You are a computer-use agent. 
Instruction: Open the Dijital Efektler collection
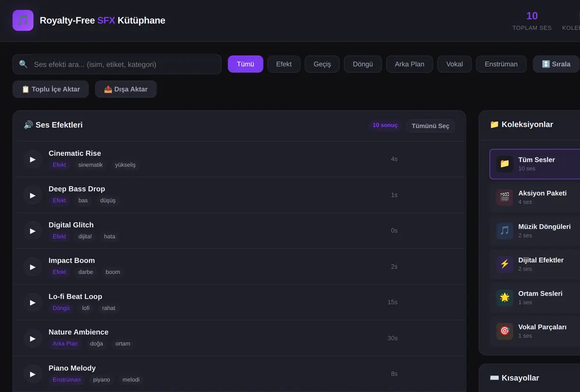pos(535,264)
